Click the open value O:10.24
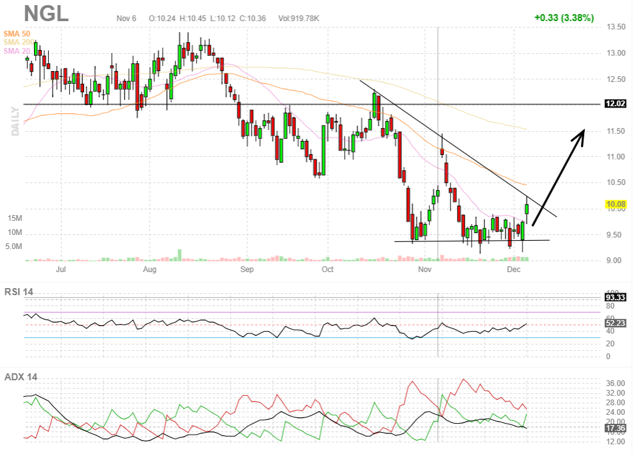Screen dimensions: 640x452 pyautogui.click(x=162, y=18)
